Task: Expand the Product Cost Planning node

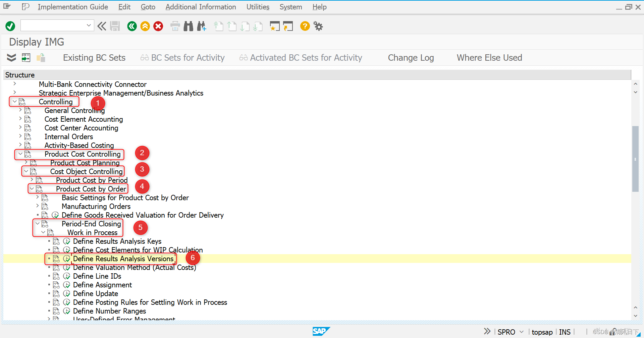Action: click(x=26, y=162)
